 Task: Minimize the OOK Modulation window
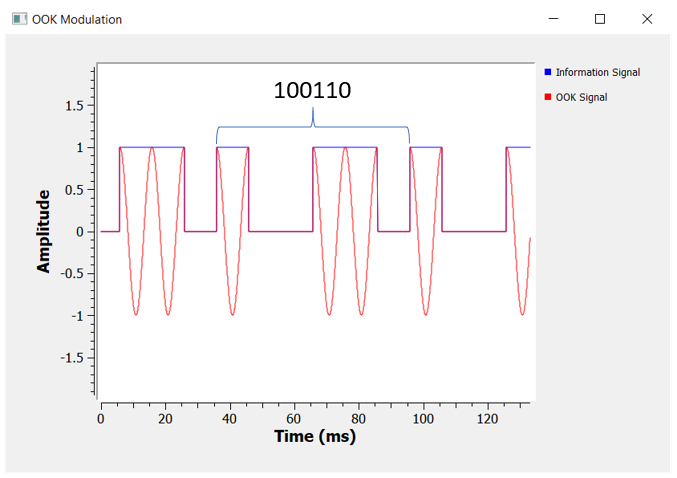coord(554,19)
